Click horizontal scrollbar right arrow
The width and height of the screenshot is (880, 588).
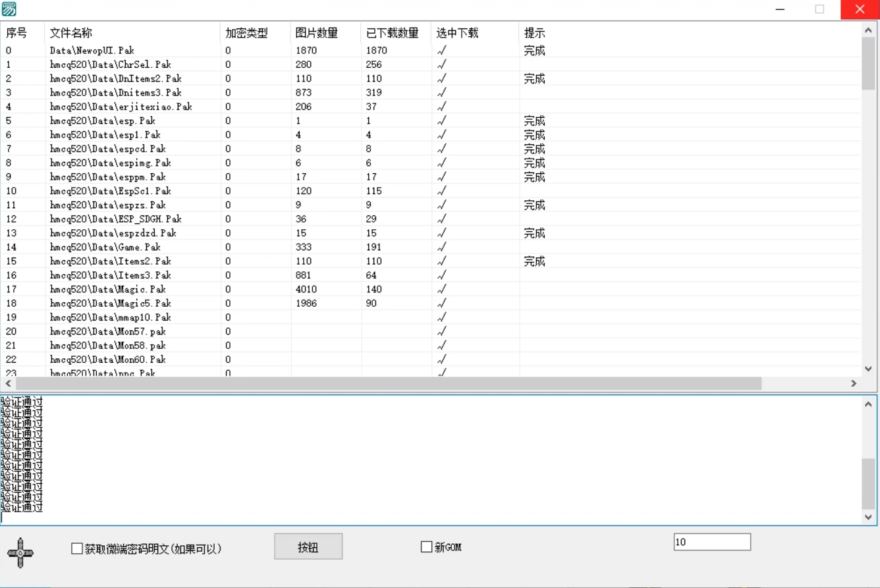(854, 383)
